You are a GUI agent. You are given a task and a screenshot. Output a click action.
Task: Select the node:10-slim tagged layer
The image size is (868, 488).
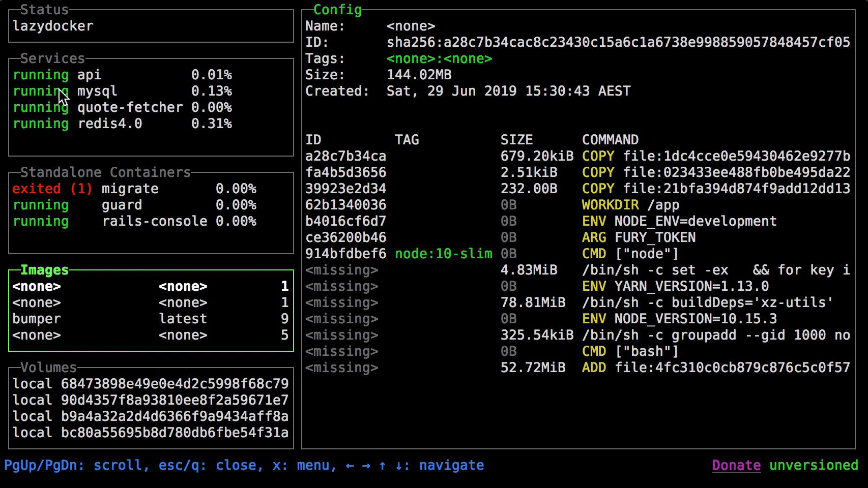coord(443,253)
